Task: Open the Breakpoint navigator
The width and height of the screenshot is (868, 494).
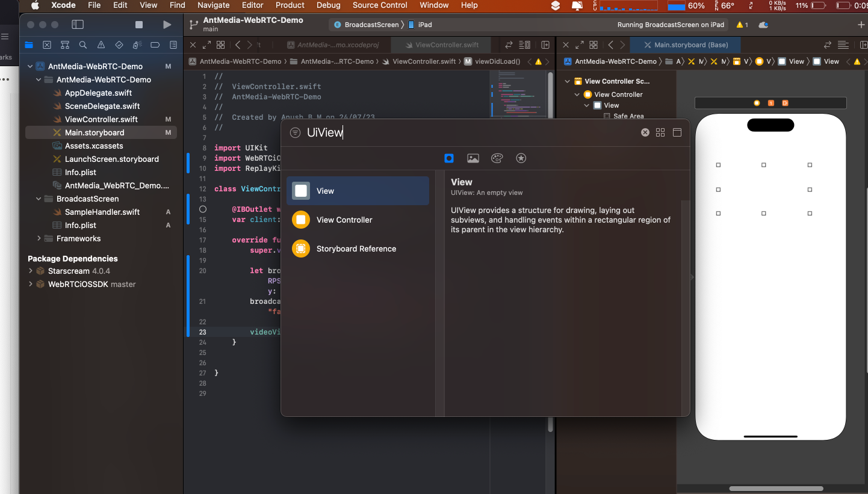Action: (155, 45)
